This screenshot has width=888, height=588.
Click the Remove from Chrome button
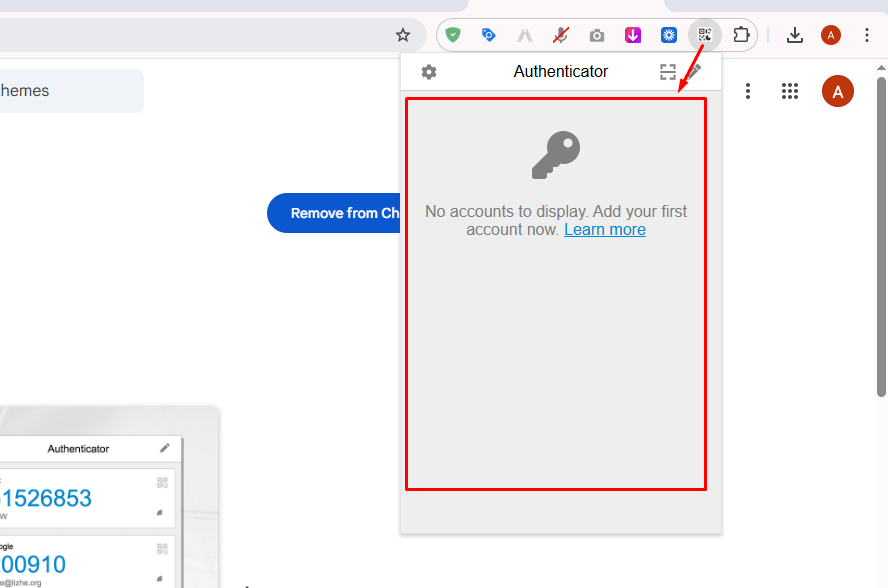tap(334, 213)
